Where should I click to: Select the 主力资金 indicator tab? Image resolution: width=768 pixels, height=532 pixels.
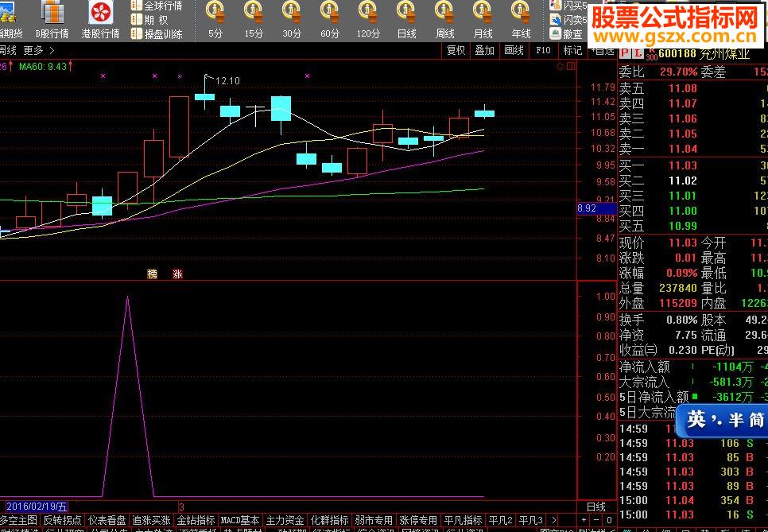(285, 520)
